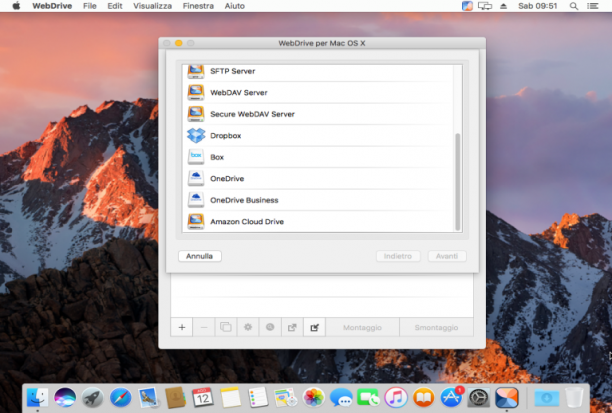Click the Box service icon

196,157
